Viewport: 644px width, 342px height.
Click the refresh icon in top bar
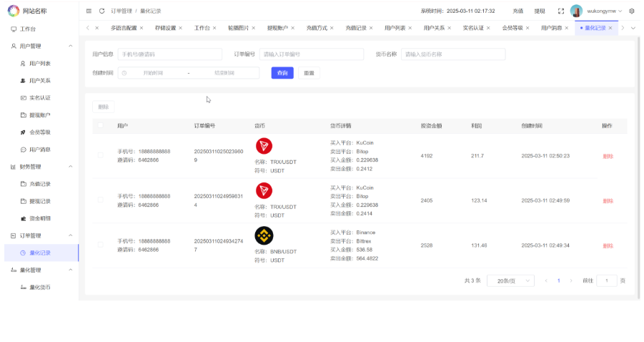coord(101,11)
